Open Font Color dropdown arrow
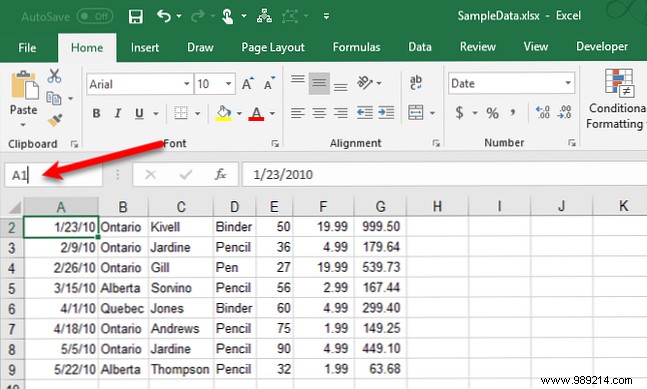 [272, 113]
